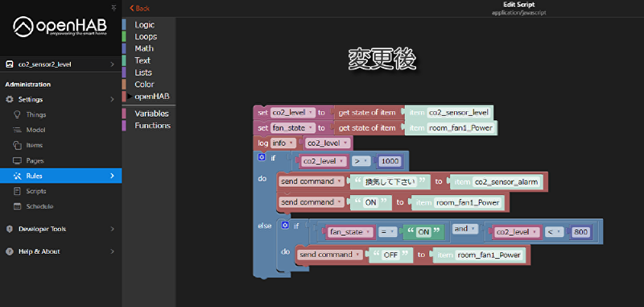Click the Scripts document icon
This screenshot has height=307, width=644.
17,191
